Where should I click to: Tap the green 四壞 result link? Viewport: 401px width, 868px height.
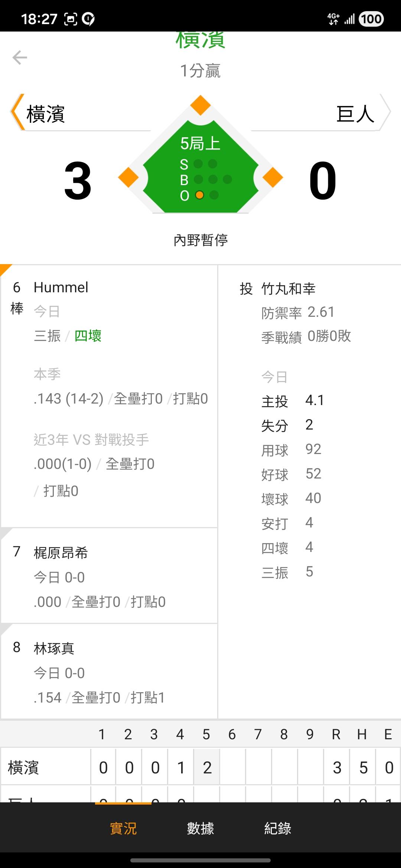88,336
